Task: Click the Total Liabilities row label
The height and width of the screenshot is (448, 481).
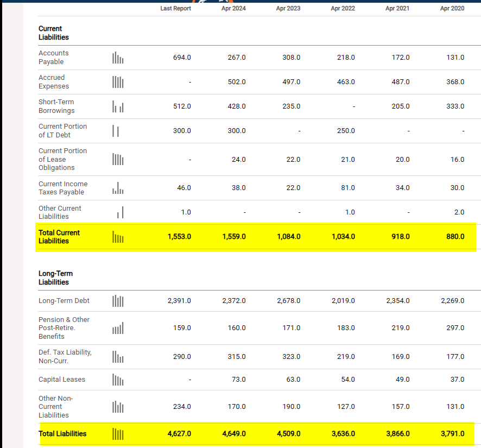Action: click(x=62, y=433)
